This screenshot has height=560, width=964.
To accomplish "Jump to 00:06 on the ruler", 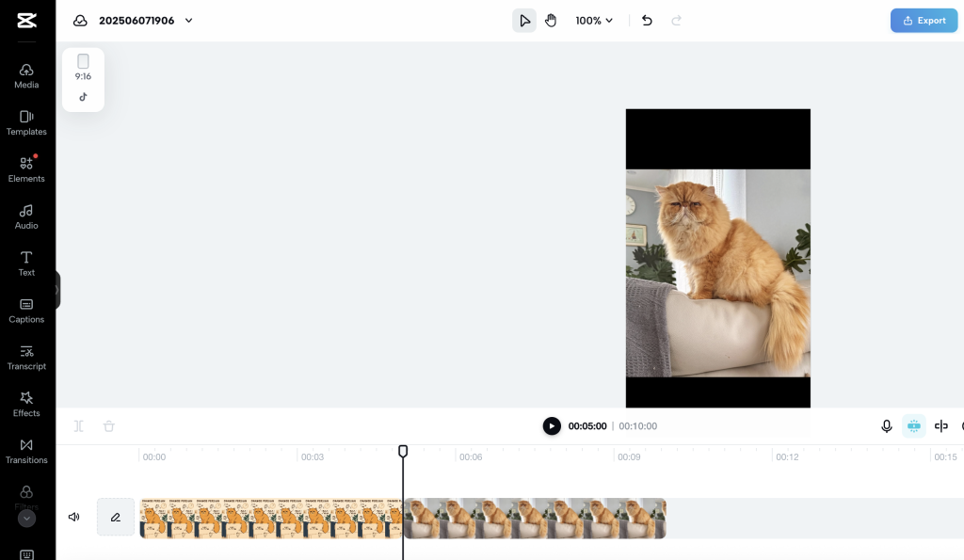I will (x=471, y=456).
